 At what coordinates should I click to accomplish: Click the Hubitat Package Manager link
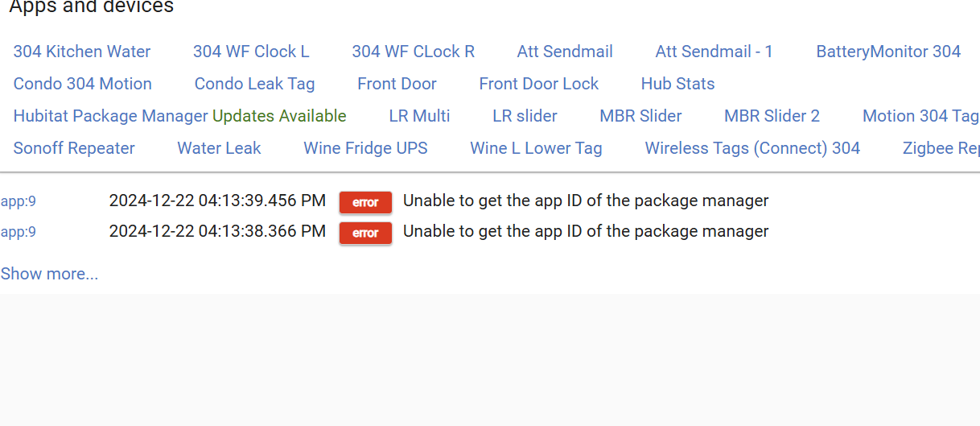click(111, 116)
